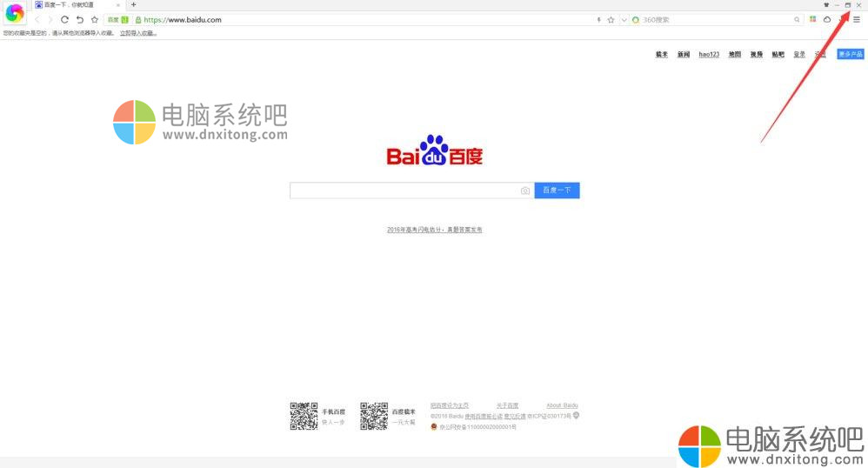Click the undo closed tab arrow
This screenshot has width=868, height=468.
[x=80, y=19]
